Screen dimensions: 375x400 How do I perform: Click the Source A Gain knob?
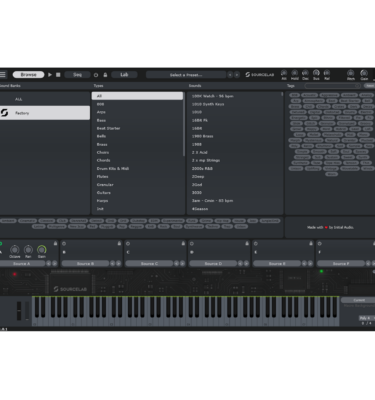tap(42, 249)
